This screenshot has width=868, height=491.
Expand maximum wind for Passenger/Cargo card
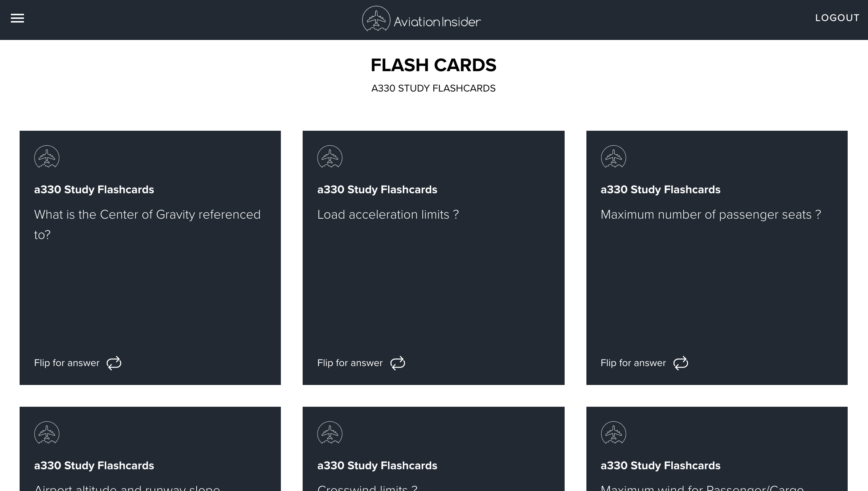point(717,449)
